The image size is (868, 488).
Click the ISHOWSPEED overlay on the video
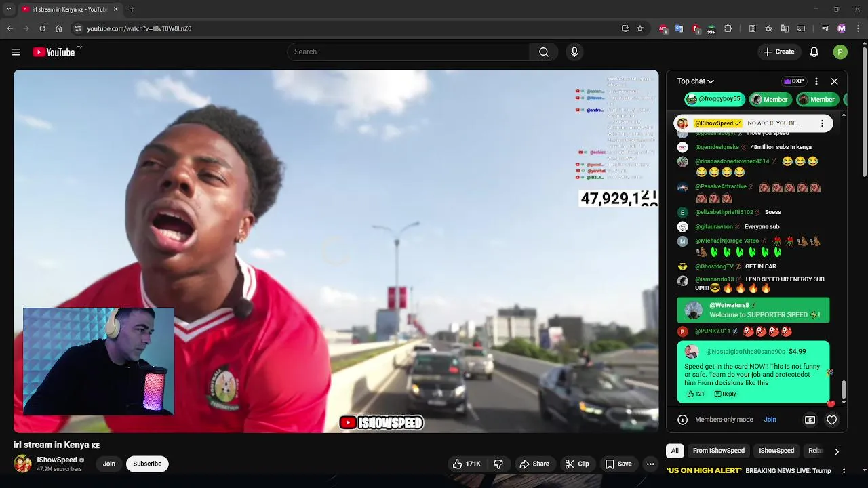point(382,423)
